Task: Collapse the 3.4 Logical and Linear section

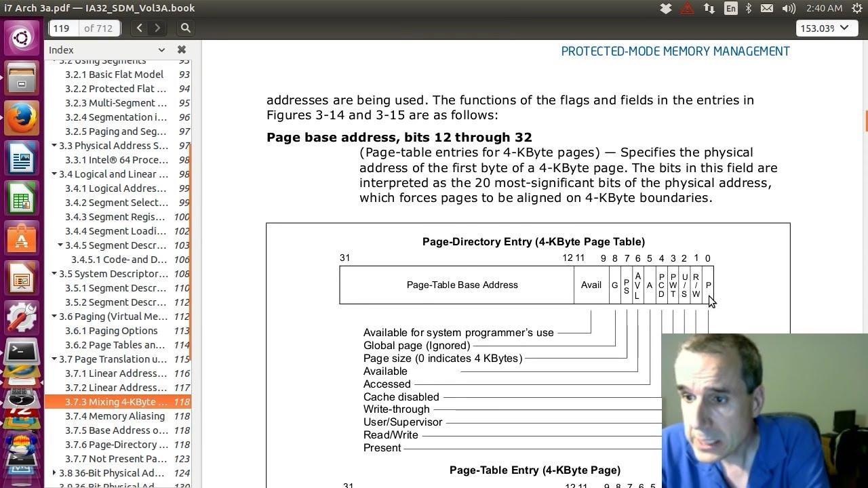Action: pos(54,174)
